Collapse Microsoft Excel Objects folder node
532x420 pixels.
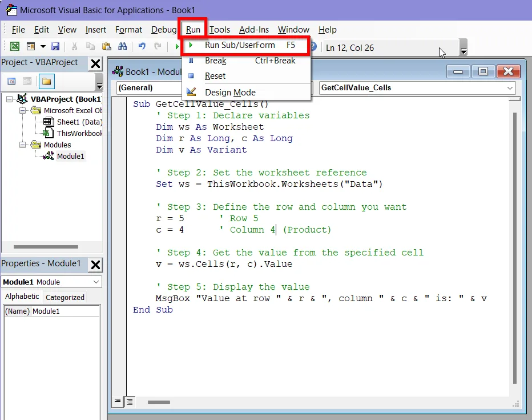coord(22,111)
